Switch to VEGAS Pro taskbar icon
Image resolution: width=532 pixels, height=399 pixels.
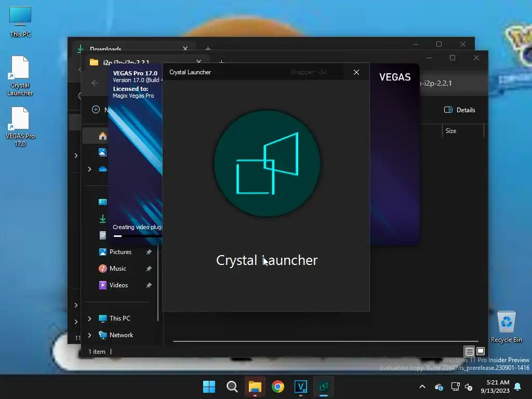click(301, 387)
